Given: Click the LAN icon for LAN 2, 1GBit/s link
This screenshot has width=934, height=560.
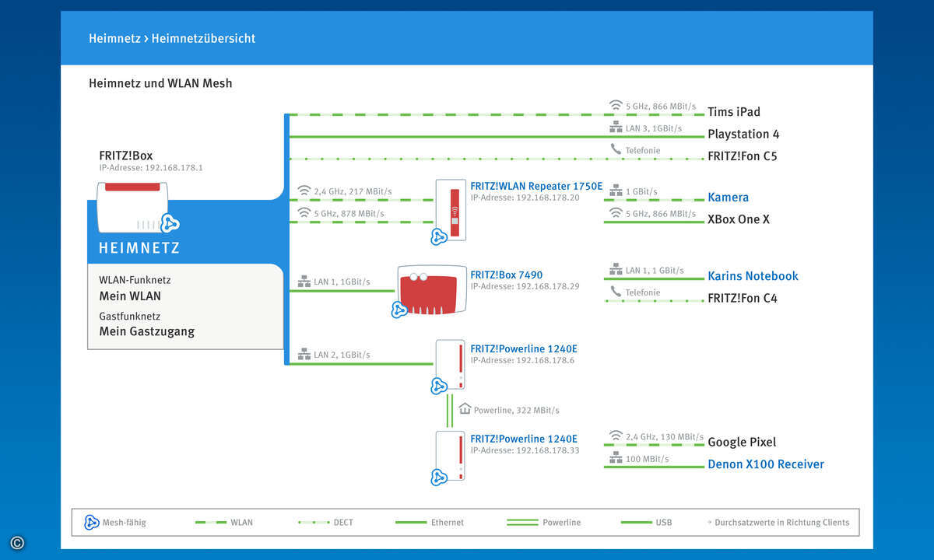Looking at the screenshot, I should (x=304, y=355).
